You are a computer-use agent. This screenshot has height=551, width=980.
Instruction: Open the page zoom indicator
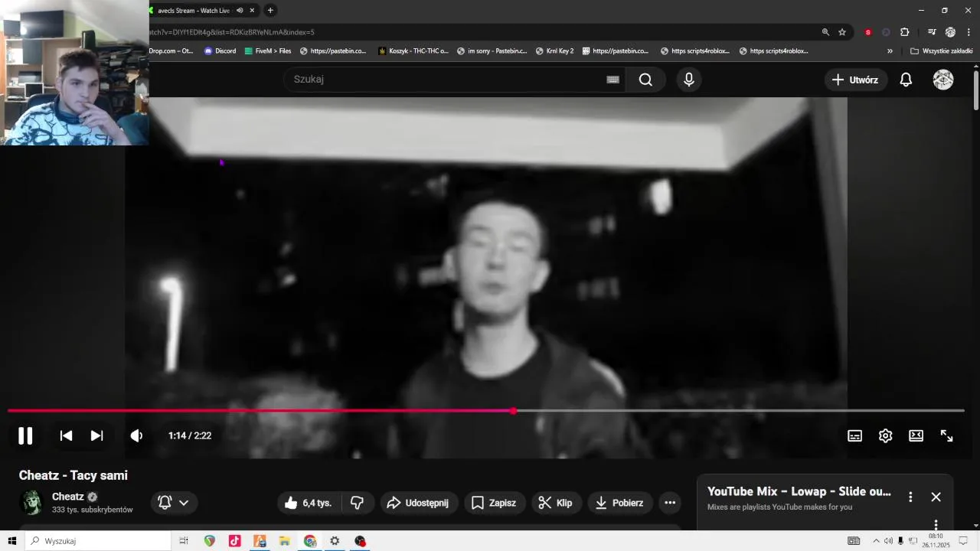[825, 32]
